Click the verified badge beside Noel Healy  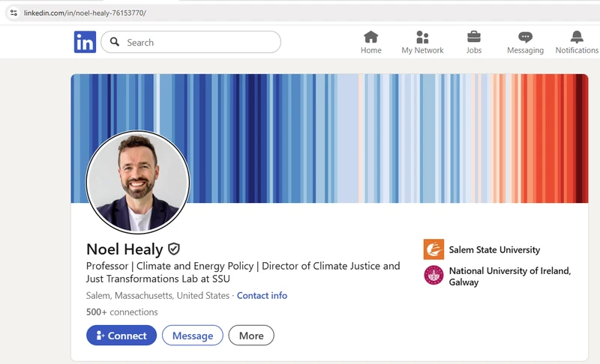(174, 249)
